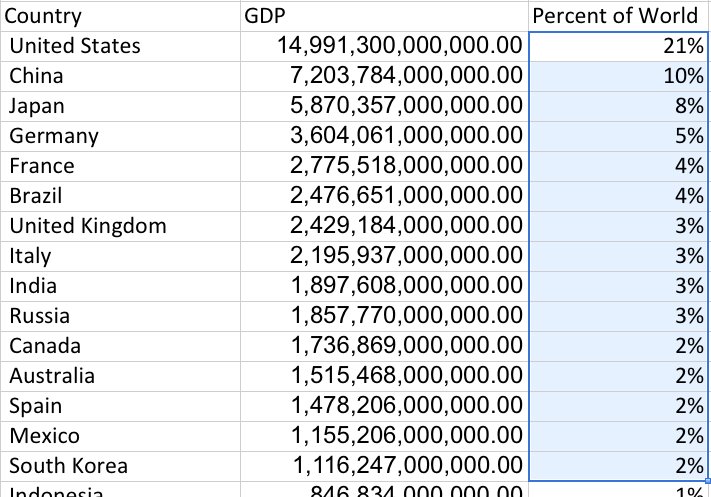The height and width of the screenshot is (497, 711).
Task: Click the Spain country cell
Action: pos(120,406)
